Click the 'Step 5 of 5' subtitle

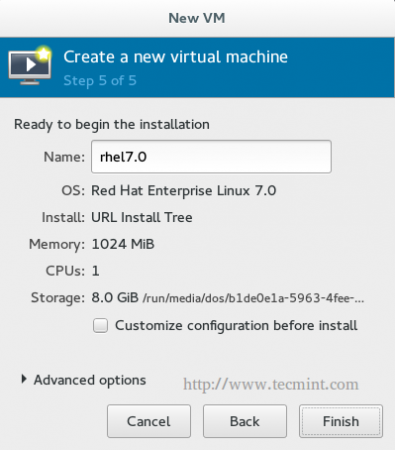click(100, 81)
